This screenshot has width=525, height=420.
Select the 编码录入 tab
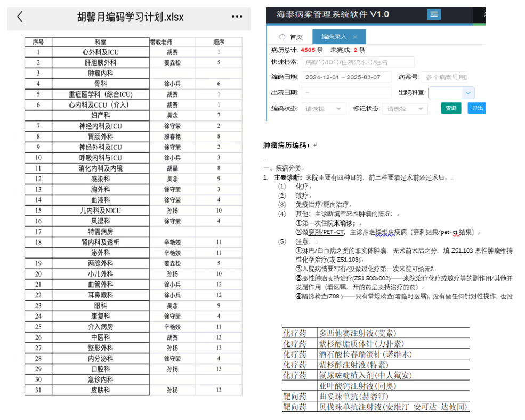tap(334, 37)
